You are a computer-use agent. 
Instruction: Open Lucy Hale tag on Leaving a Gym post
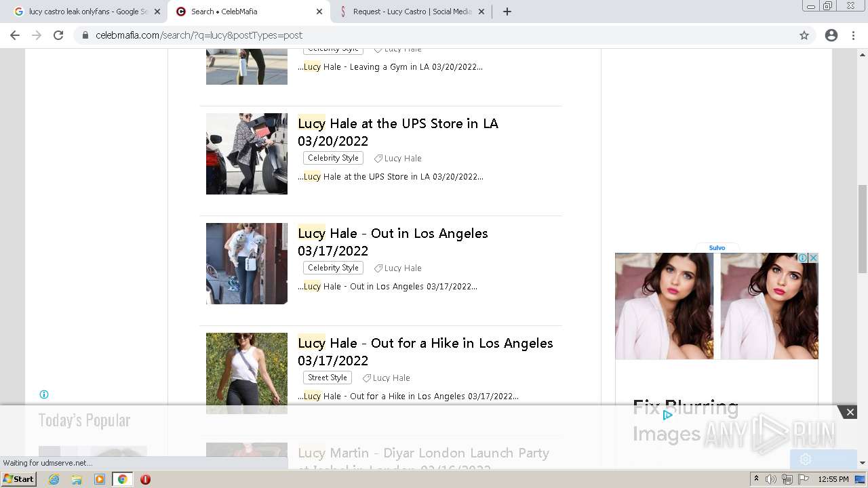pos(398,49)
